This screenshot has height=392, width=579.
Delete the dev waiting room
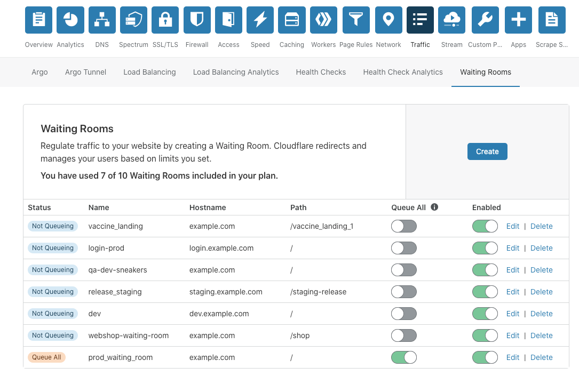tap(541, 314)
